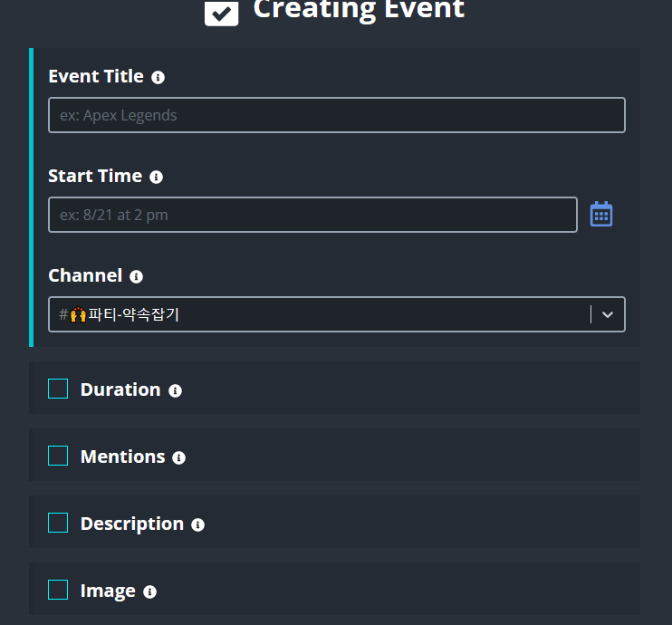672x625 pixels.
Task: Focus the Start Time input field
Action: [312, 215]
